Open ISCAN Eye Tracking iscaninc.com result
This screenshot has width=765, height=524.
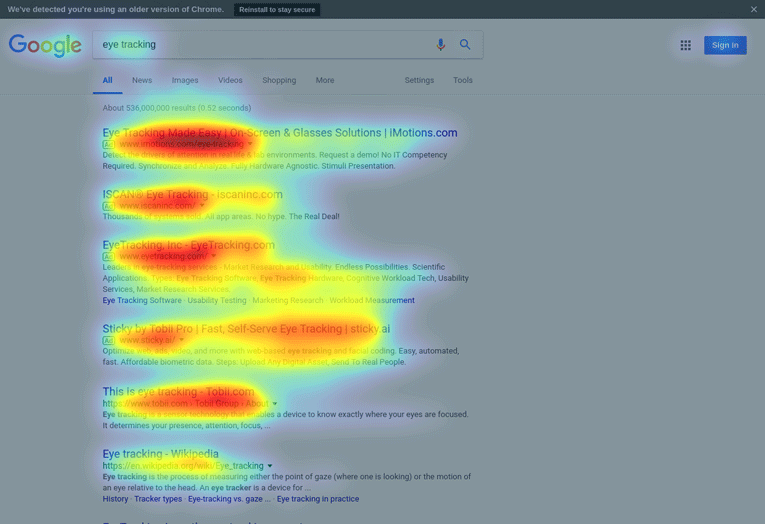(x=192, y=194)
